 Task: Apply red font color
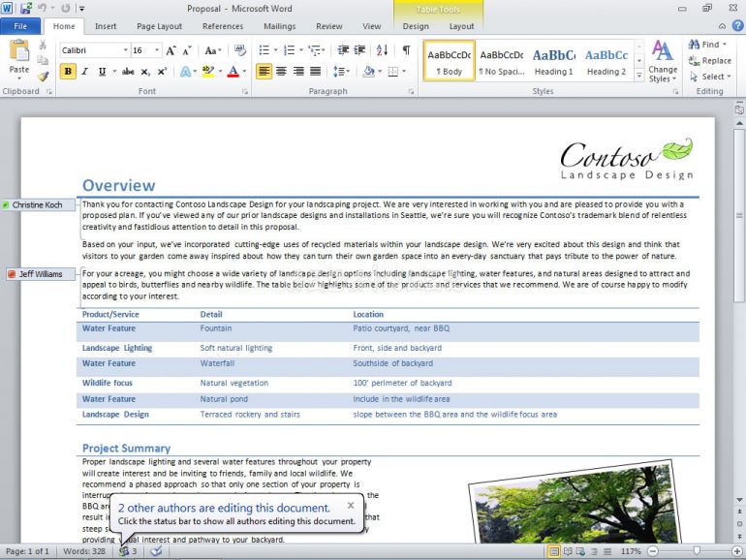tap(233, 72)
